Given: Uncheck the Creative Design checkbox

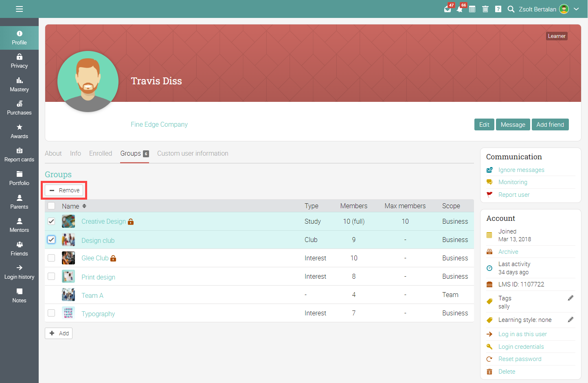Looking at the screenshot, I should pyautogui.click(x=51, y=221).
